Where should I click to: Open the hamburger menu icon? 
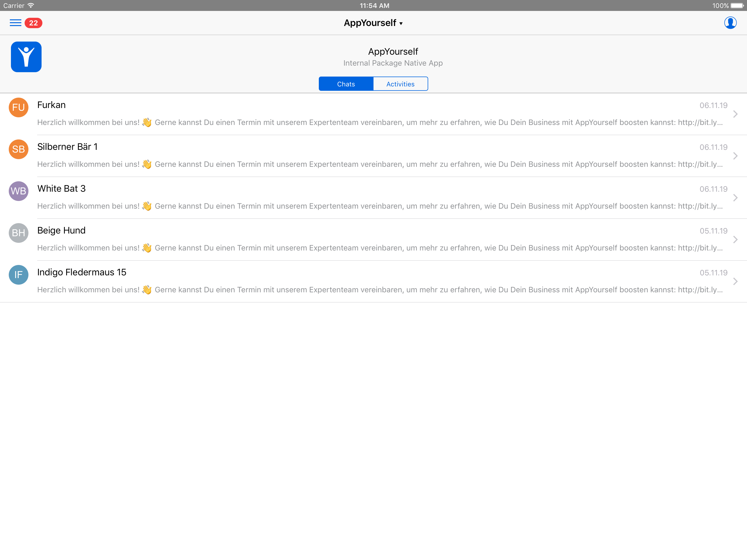[x=16, y=23]
